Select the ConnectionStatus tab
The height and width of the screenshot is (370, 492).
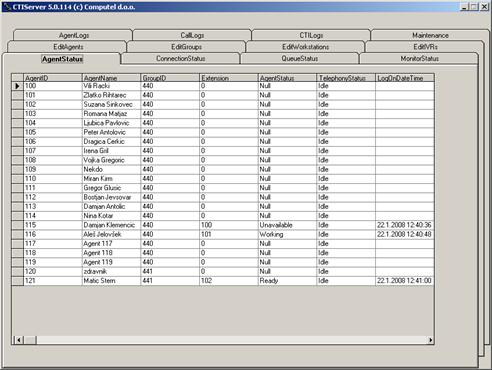click(x=181, y=58)
